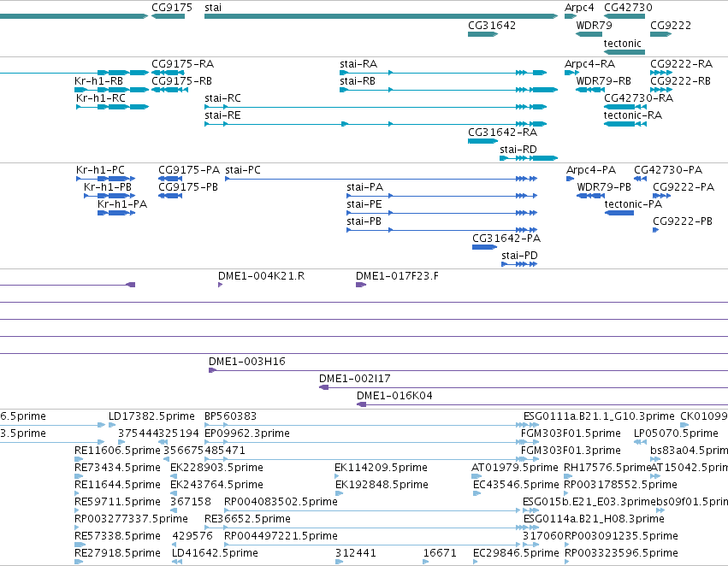This screenshot has width=728, height=566.
Task: Select the stai gene bar
Action: tap(381, 16)
